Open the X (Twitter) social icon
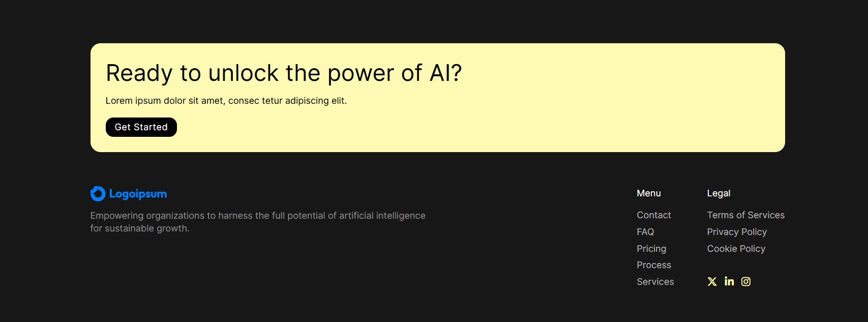 tap(712, 281)
